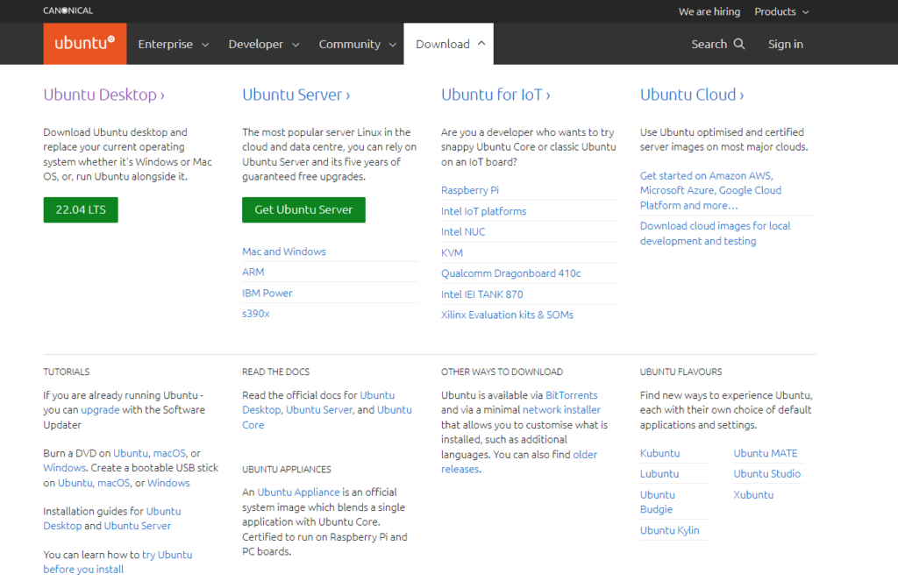Collapse the open Download menu
The height and width of the screenshot is (588, 898).
pyautogui.click(x=450, y=44)
